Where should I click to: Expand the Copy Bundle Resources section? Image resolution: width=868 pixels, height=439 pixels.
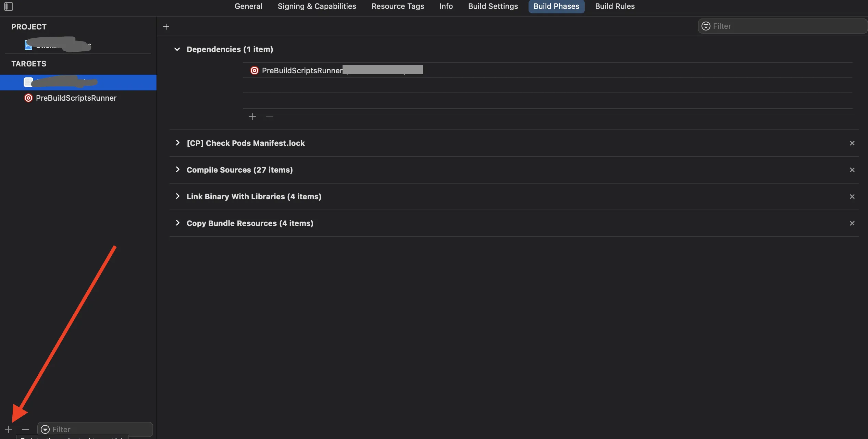click(177, 223)
